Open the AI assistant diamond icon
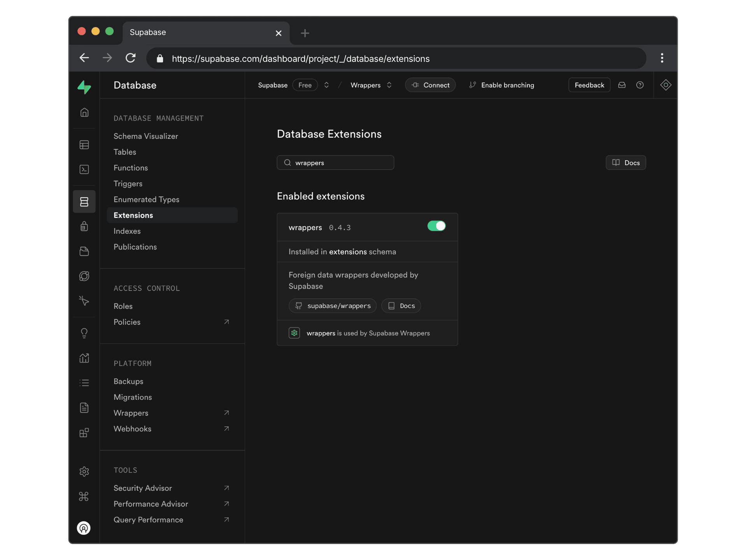 (666, 85)
